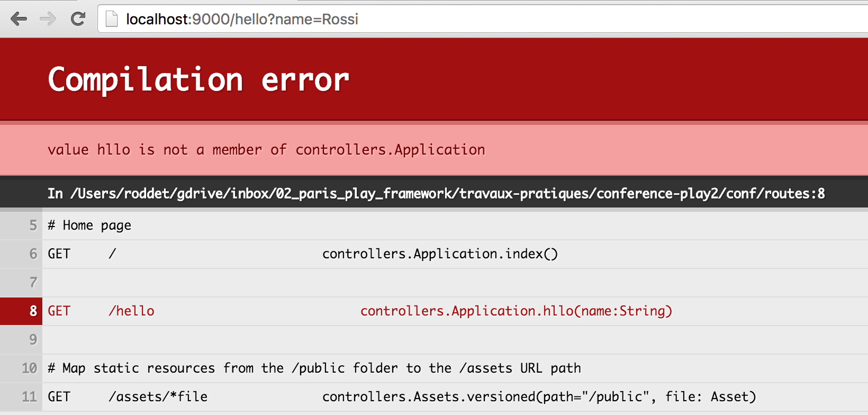Image resolution: width=868 pixels, height=415 pixels.
Task: Click controllers.Application.index() on line 6
Action: coord(440,254)
